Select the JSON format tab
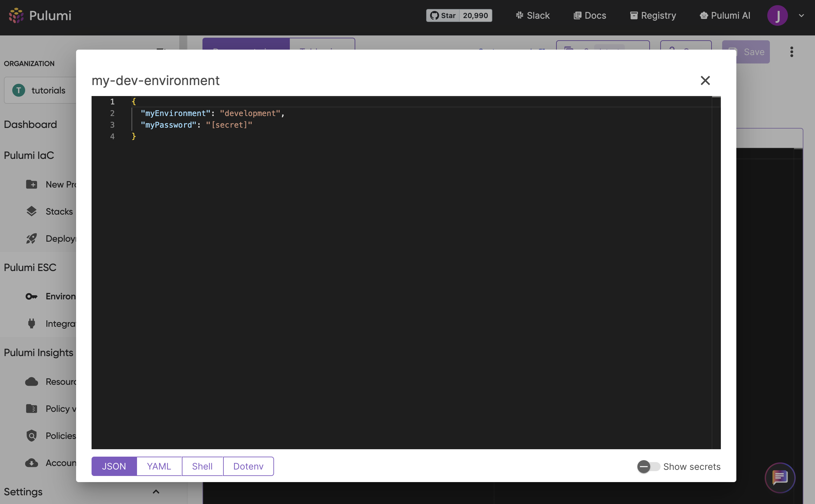The height and width of the screenshot is (504, 815). [x=114, y=466]
